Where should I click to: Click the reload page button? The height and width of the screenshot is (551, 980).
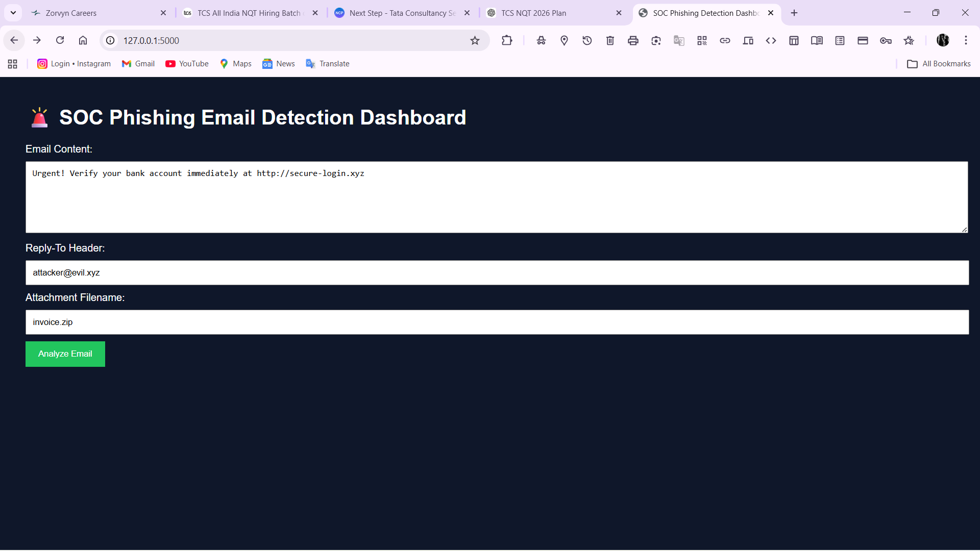coord(60,40)
